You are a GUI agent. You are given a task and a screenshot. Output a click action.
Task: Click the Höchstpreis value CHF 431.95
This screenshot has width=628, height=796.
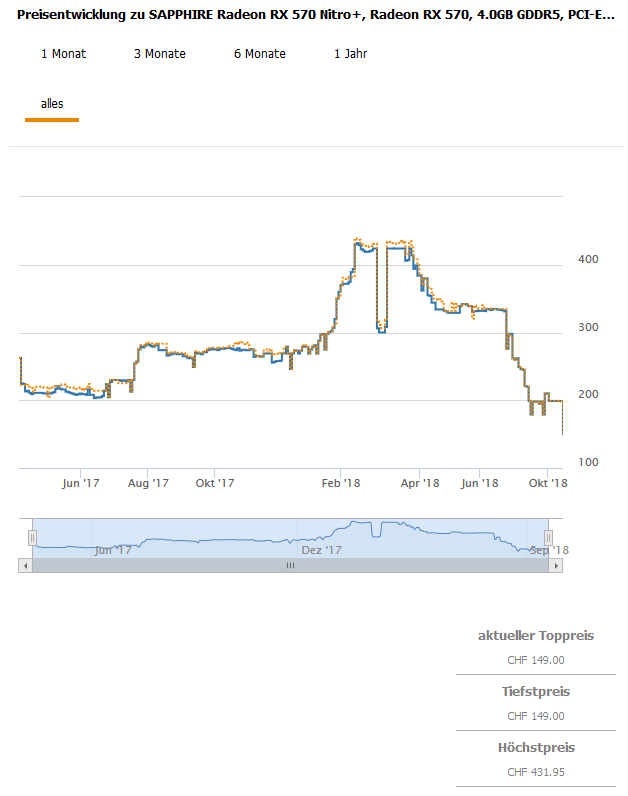(x=535, y=772)
